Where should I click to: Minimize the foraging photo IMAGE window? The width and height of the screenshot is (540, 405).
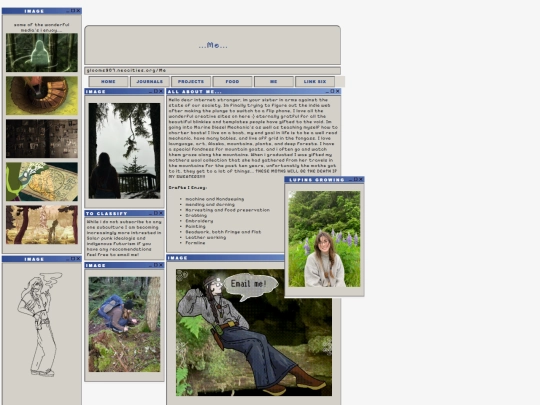click(x=151, y=265)
